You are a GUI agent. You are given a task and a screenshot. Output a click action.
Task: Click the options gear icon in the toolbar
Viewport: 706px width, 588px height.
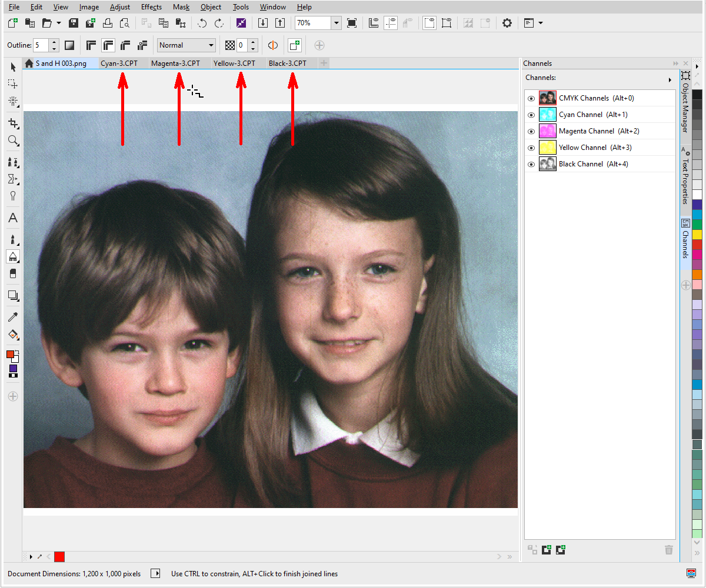507,22
